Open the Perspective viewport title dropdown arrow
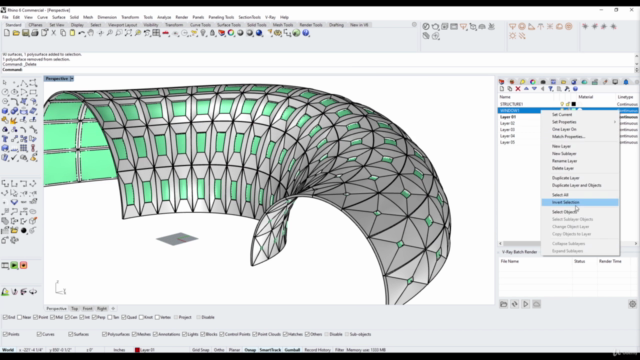640x360 pixels. click(x=72, y=78)
